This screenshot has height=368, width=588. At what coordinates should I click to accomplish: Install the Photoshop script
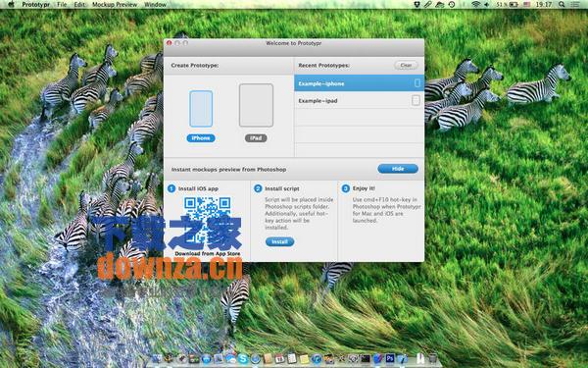[279, 241]
